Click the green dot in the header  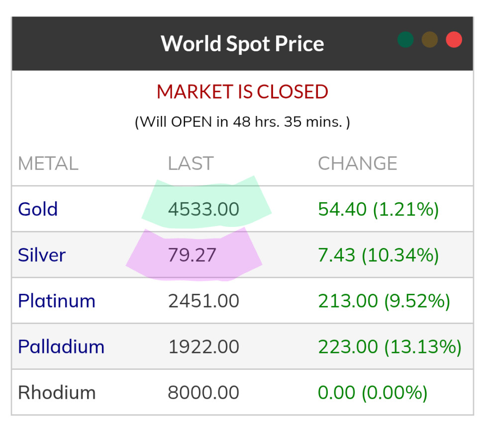(x=405, y=40)
